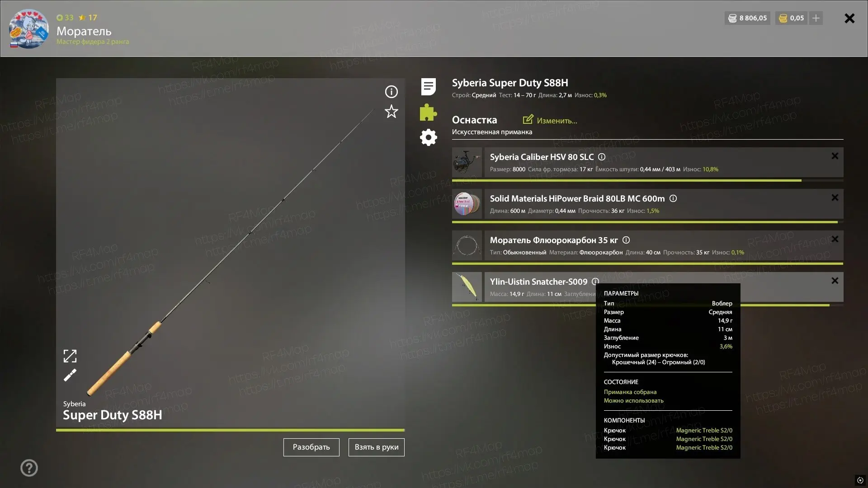Click the level 33 indicator

pyautogui.click(x=65, y=18)
